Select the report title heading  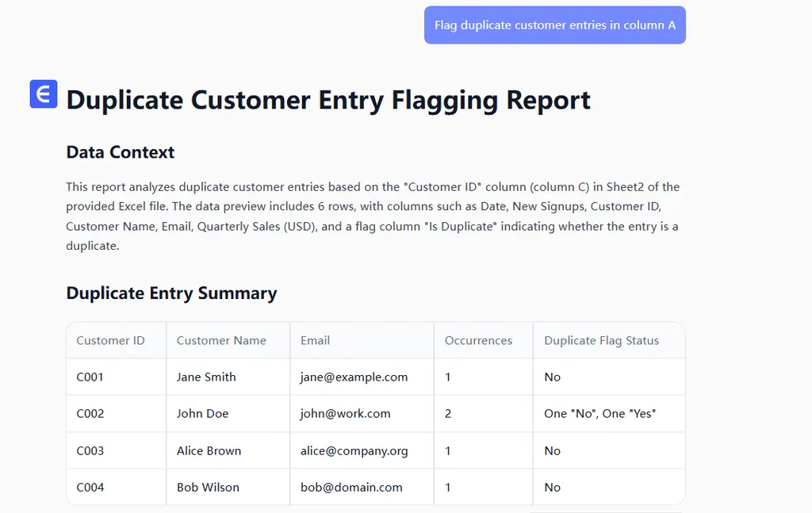[328, 101]
